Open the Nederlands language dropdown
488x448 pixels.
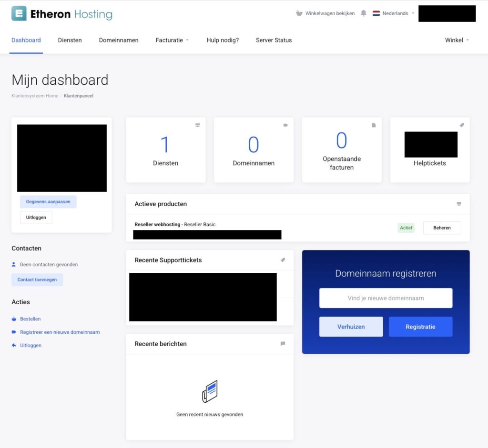click(x=394, y=13)
